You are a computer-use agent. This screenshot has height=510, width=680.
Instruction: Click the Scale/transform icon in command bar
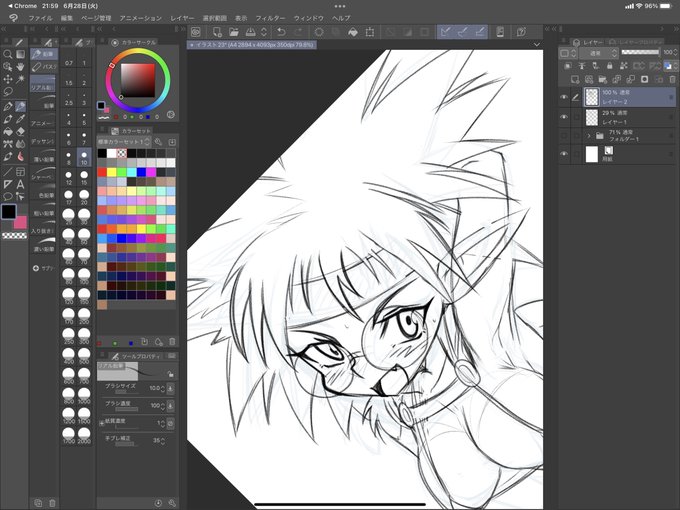369,32
